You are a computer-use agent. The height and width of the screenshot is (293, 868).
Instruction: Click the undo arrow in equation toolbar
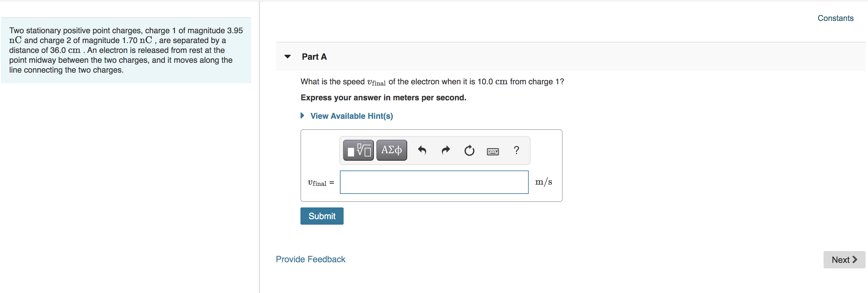[422, 150]
